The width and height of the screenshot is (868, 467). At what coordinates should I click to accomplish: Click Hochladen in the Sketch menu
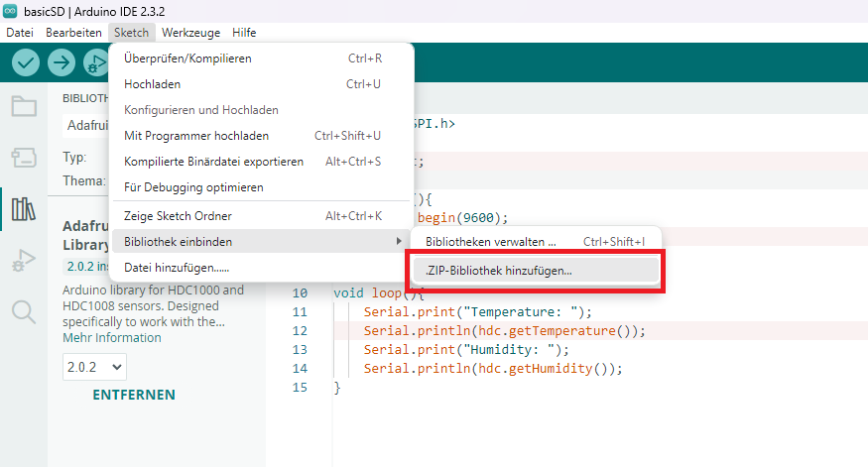pyautogui.click(x=152, y=84)
